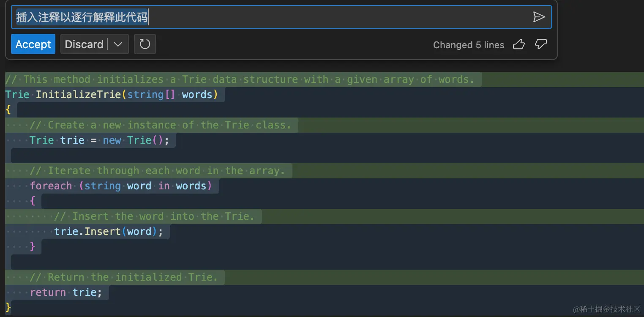The image size is (644, 317).
Task: Send the inline chat prompt
Action: (x=539, y=17)
